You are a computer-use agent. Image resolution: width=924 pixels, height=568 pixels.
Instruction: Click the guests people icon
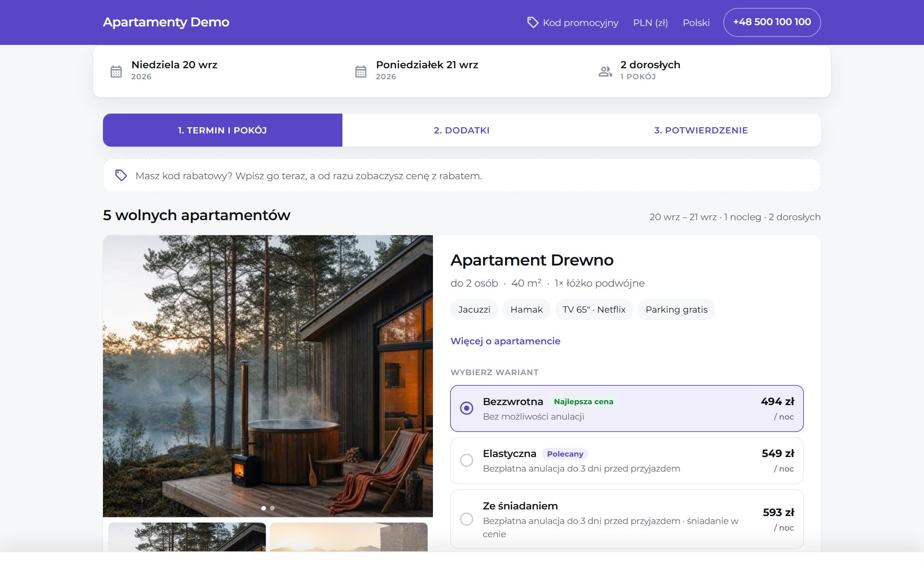[605, 71]
